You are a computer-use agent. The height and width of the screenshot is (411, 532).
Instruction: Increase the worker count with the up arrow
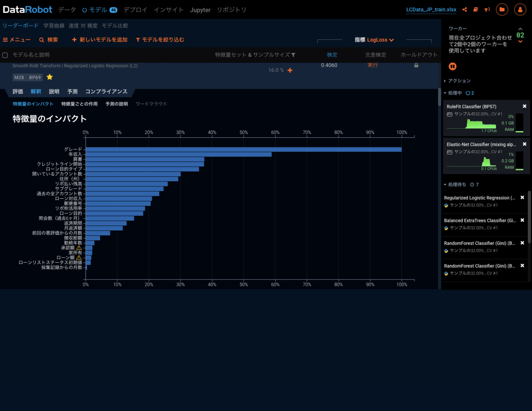click(x=520, y=29)
